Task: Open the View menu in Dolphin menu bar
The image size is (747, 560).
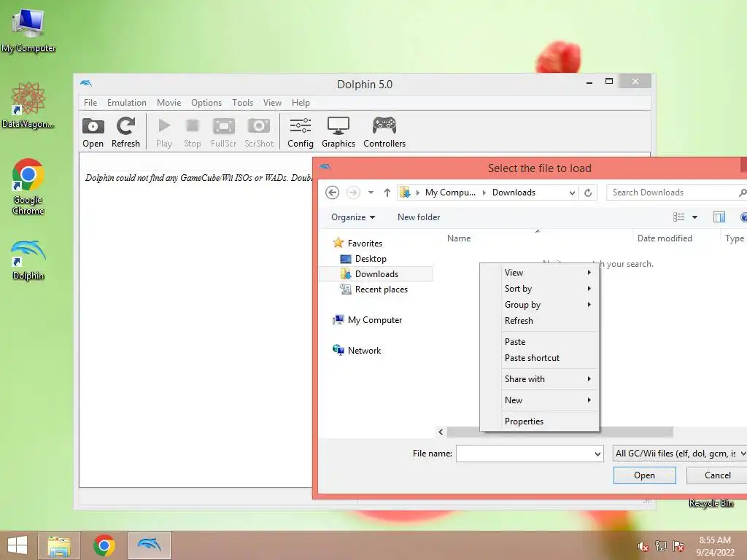Action: (272, 102)
